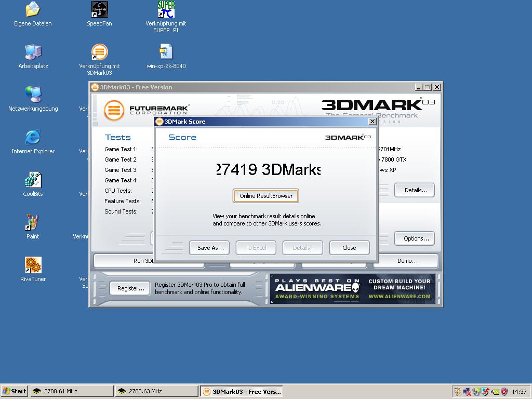The height and width of the screenshot is (399, 532).
Task: Switch to the 2700.61 MHz taskbar window
Action: click(x=72, y=391)
